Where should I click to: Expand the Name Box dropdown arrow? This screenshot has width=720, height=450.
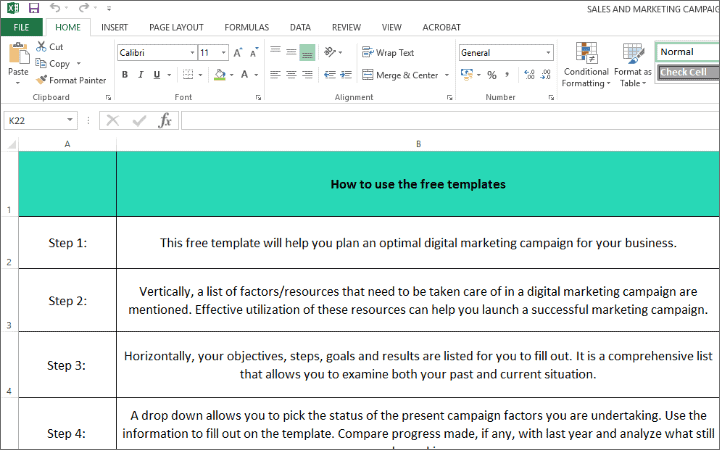pyautogui.click(x=70, y=120)
